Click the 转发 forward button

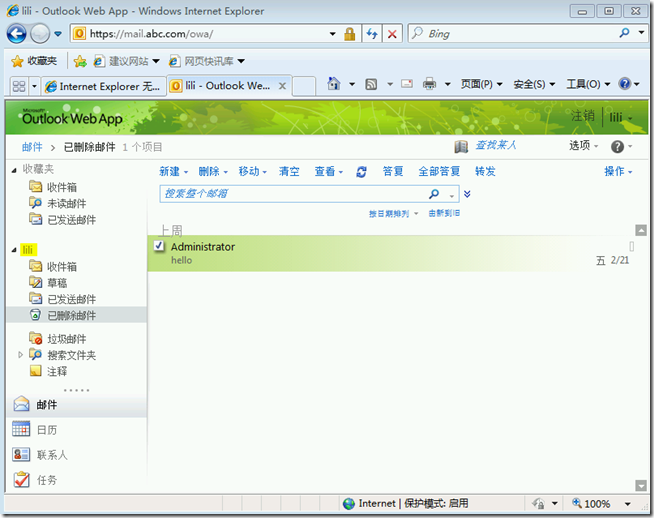(485, 171)
